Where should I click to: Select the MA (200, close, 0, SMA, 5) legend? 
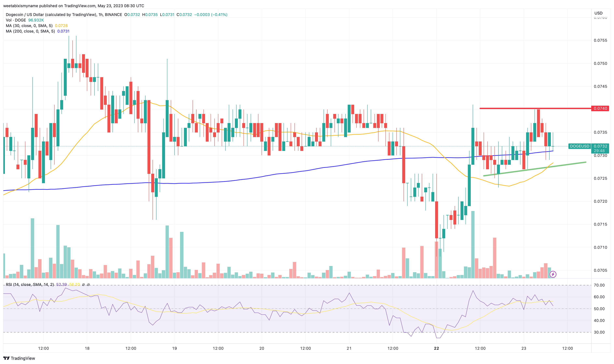[x=30, y=31]
